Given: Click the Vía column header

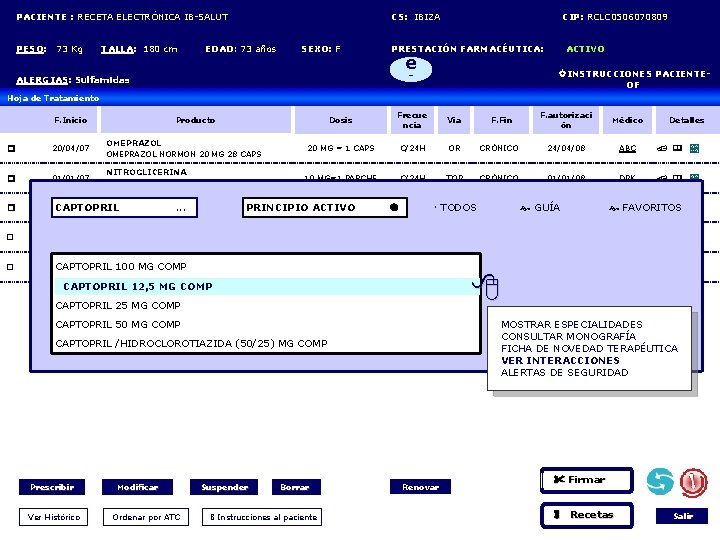Looking at the screenshot, I should click(454, 120).
